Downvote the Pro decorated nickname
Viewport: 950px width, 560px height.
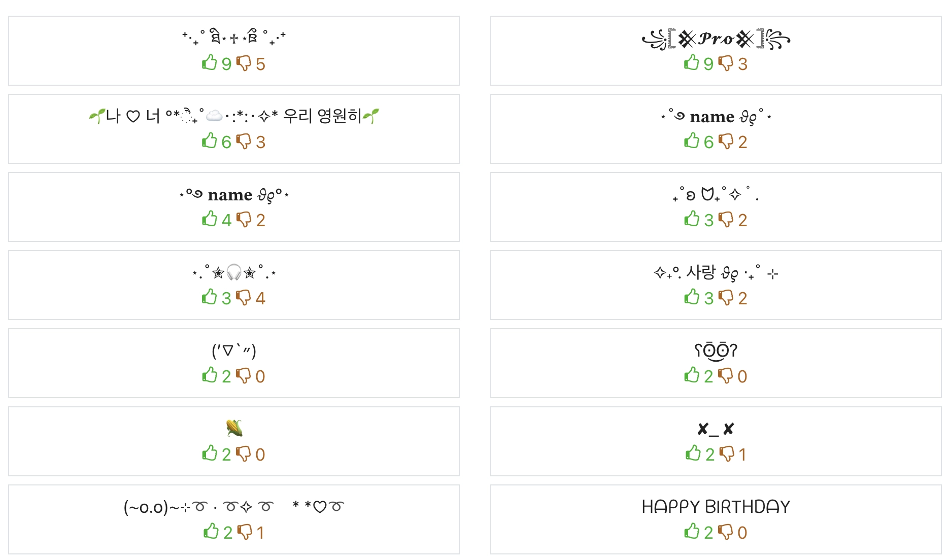pyautogui.click(x=726, y=63)
